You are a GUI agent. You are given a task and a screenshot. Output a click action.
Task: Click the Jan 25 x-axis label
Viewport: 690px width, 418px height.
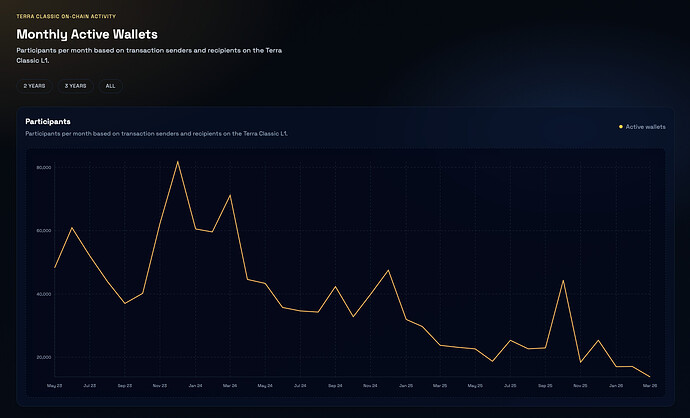pos(405,384)
